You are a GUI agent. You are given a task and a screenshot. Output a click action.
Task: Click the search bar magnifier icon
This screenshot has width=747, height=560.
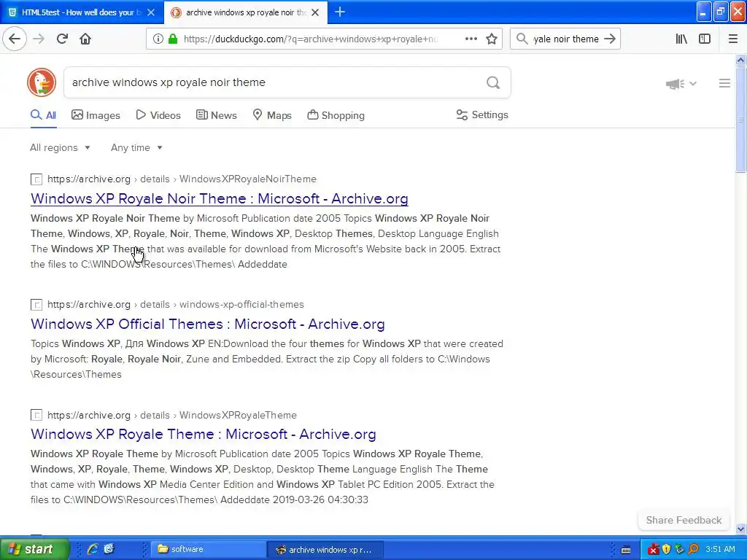tap(522, 39)
